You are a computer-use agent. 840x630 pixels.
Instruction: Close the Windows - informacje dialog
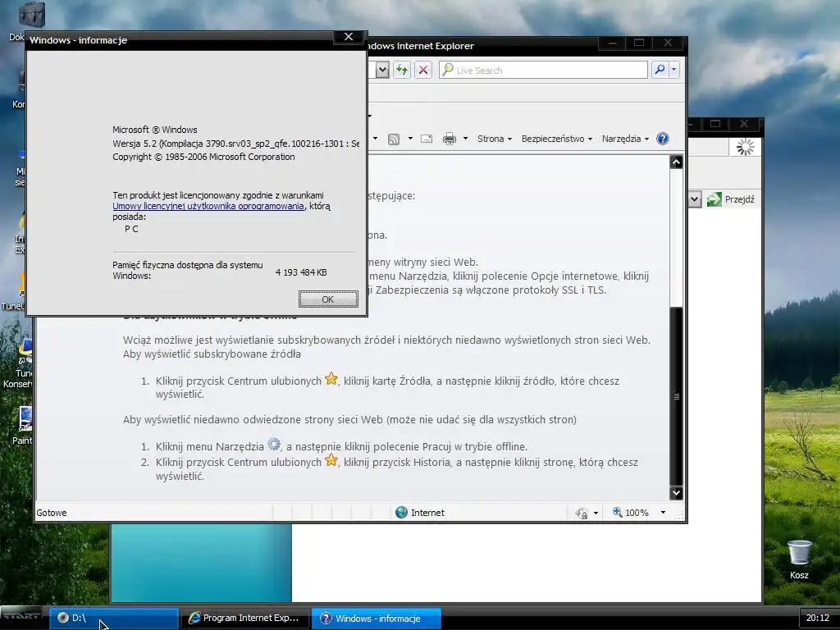(x=349, y=37)
